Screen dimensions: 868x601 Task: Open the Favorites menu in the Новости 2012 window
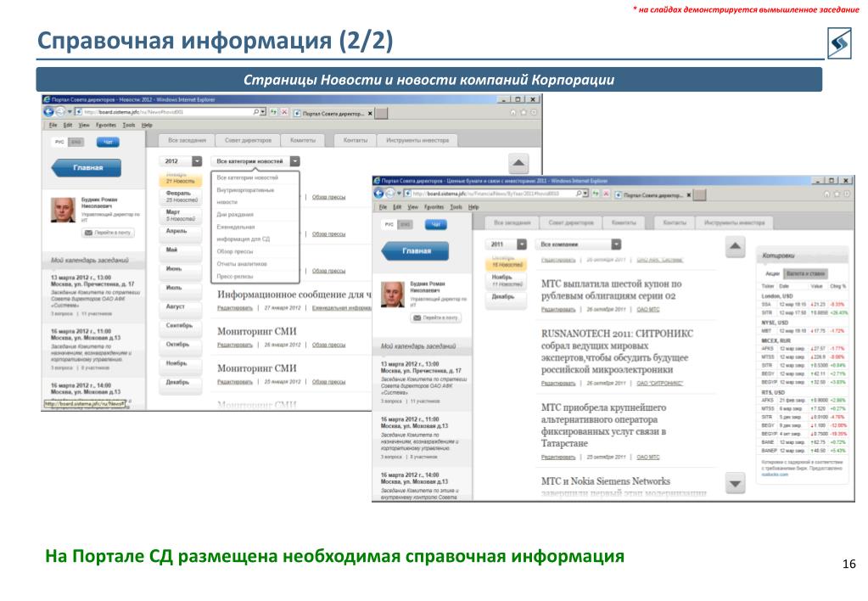pos(106,125)
